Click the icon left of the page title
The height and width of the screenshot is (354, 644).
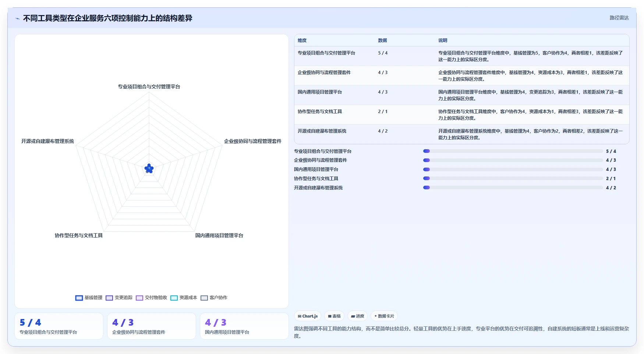coord(17,18)
